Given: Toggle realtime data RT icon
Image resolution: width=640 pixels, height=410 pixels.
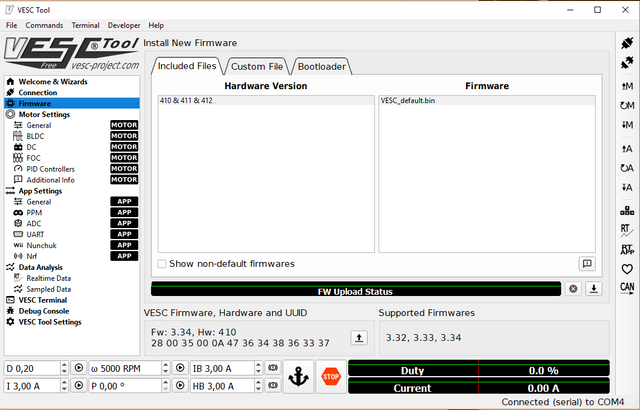Looking at the screenshot, I should coord(627,230).
